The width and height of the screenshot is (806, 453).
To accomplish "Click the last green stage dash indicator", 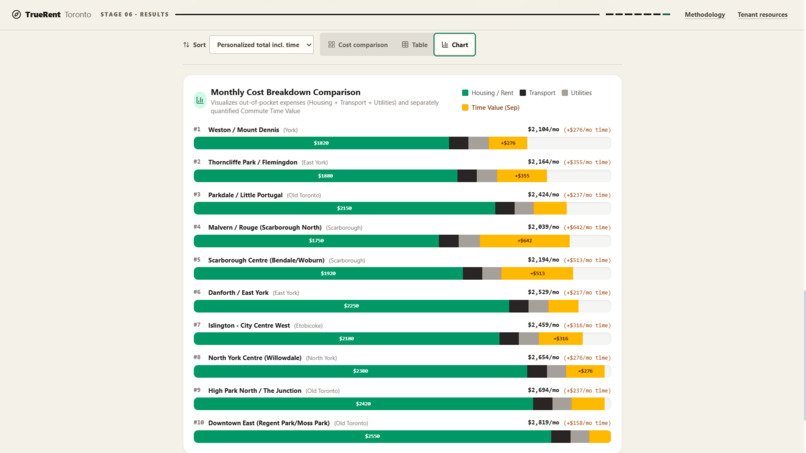I will pos(667,14).
